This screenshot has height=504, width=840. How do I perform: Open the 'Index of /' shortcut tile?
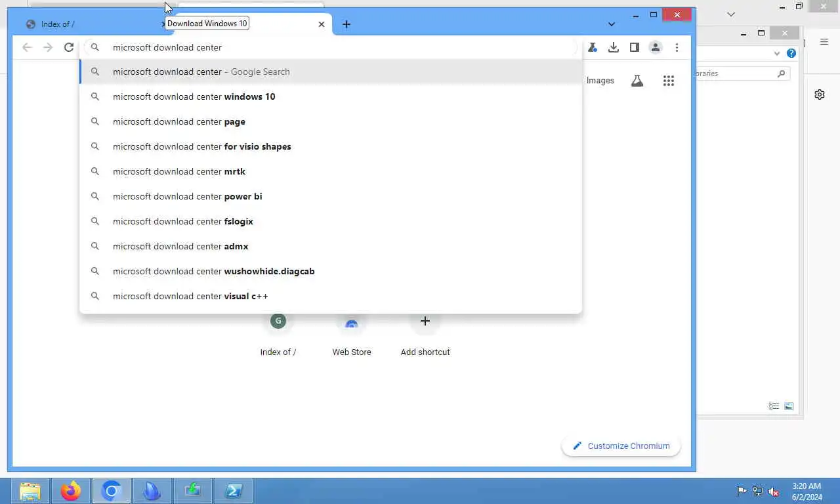tap(278, 335)
